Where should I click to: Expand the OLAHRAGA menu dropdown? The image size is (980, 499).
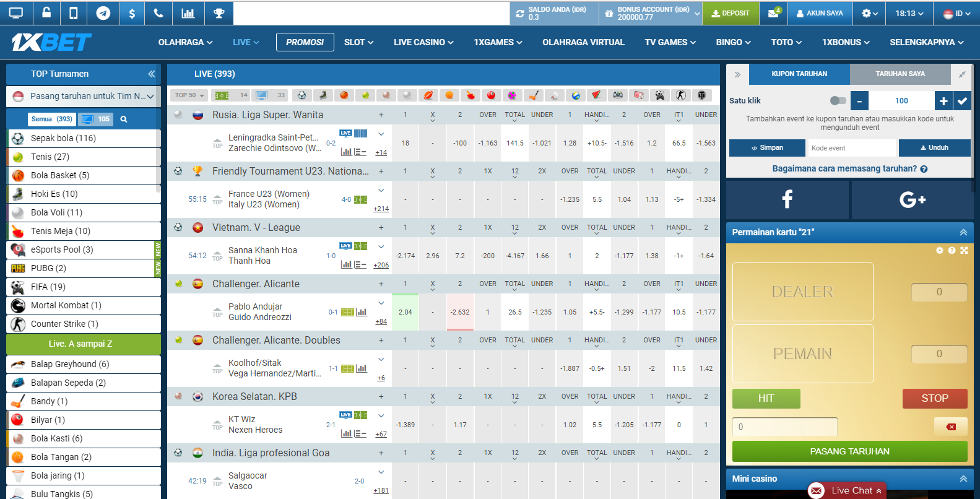[185, 42]
